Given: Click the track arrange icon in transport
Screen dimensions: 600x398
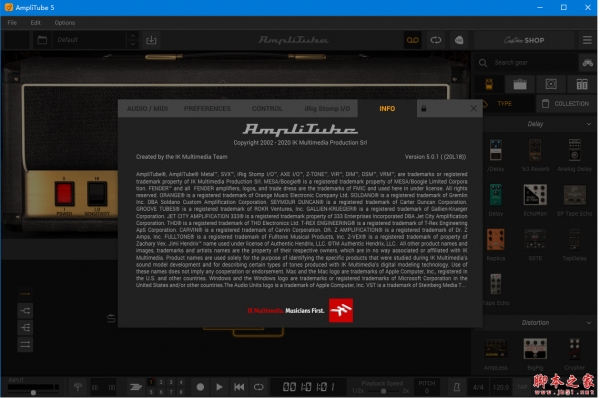Looking at the screenshot, I should pos(135,387).
